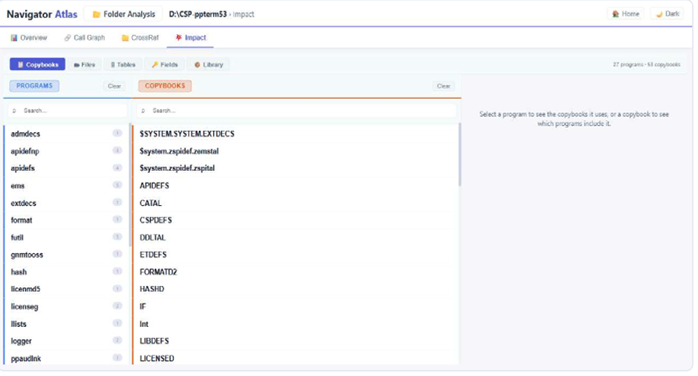This screenshot has width=698, height=376.
Task: Select the Copybooks filter button
Action: [37, 65]
